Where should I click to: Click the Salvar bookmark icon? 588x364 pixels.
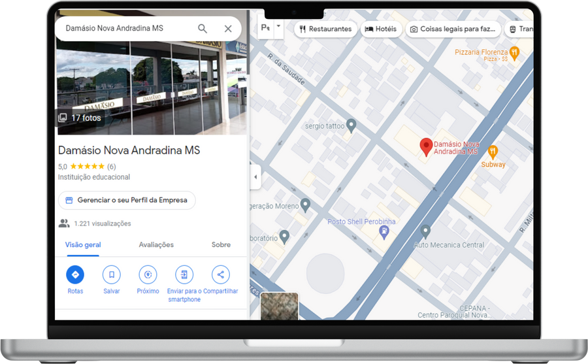pyautogui.click(x=111, y=274)
